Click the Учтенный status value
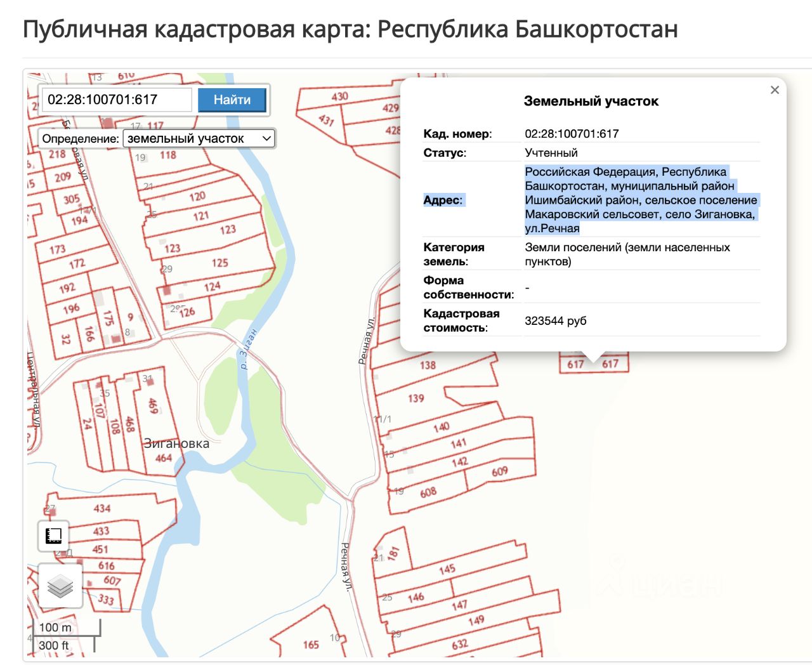 point(551,153)
